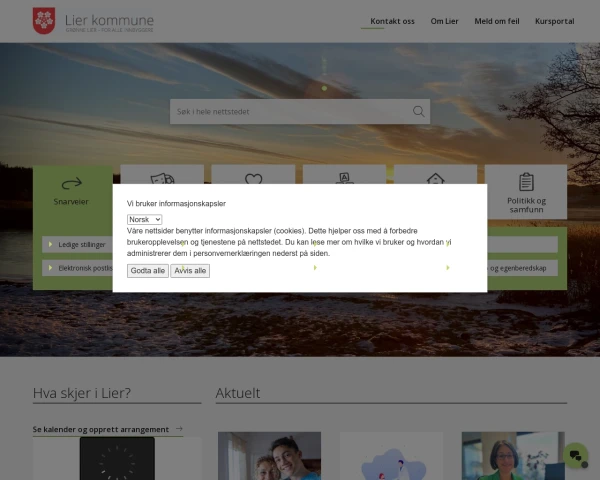Open the Ledige stillinger shortcut
The height and width of the screenshot is (480, 600).
[77, 245]
